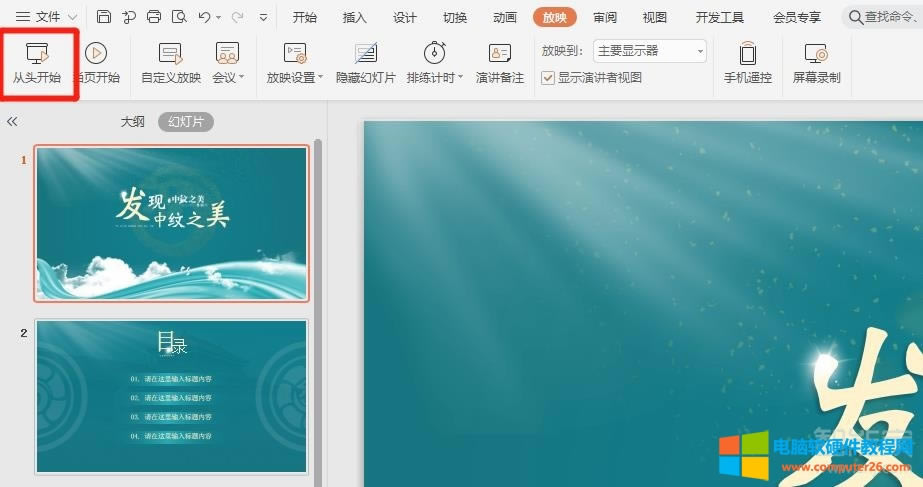Click the print icon in quick access toolbar
923x487 pixels.
tap(154, 17)
